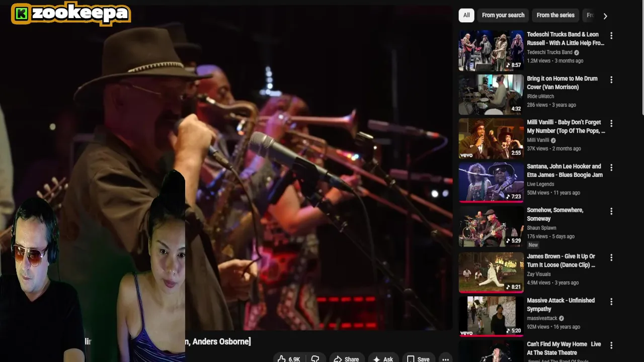
Task: Select the partially cut-off chip next to From the series
Action: coord(589,15)
